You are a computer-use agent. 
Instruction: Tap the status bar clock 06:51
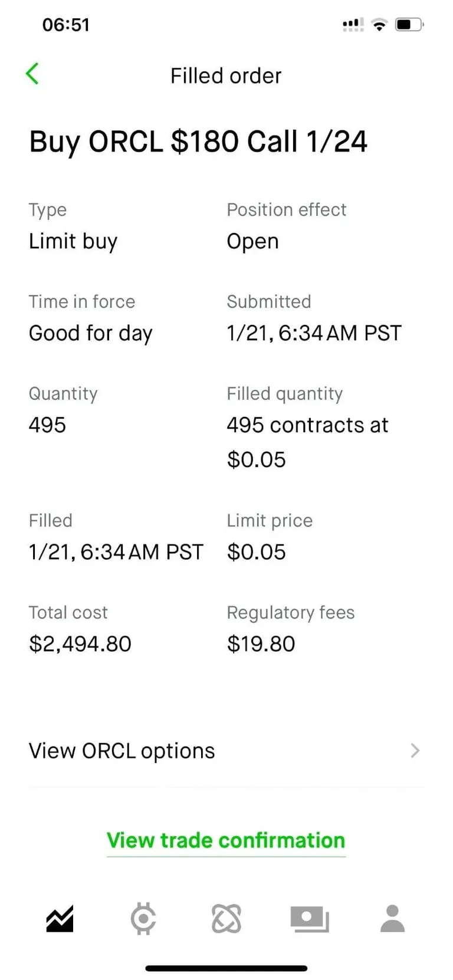point(65,25)
